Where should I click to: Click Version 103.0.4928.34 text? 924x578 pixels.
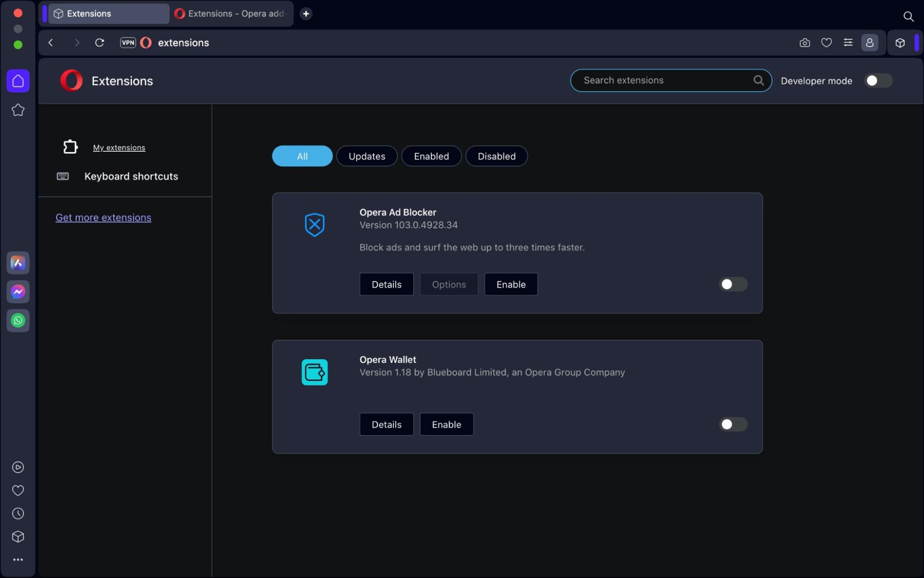tap(409, 225)
